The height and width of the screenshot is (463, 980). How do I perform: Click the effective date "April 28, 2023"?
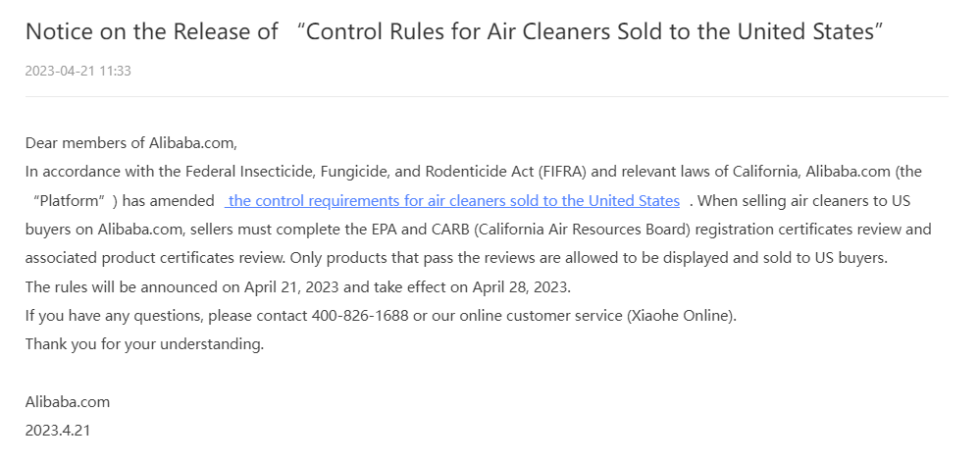click(x=520, y=287)
